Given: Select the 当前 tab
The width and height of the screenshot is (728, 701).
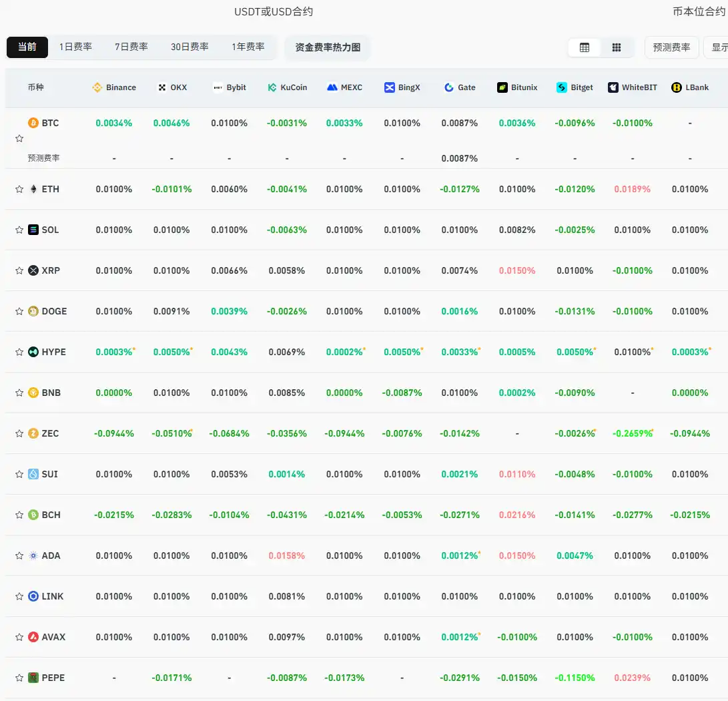Looking at the screenshot, I should pos(27,47).
